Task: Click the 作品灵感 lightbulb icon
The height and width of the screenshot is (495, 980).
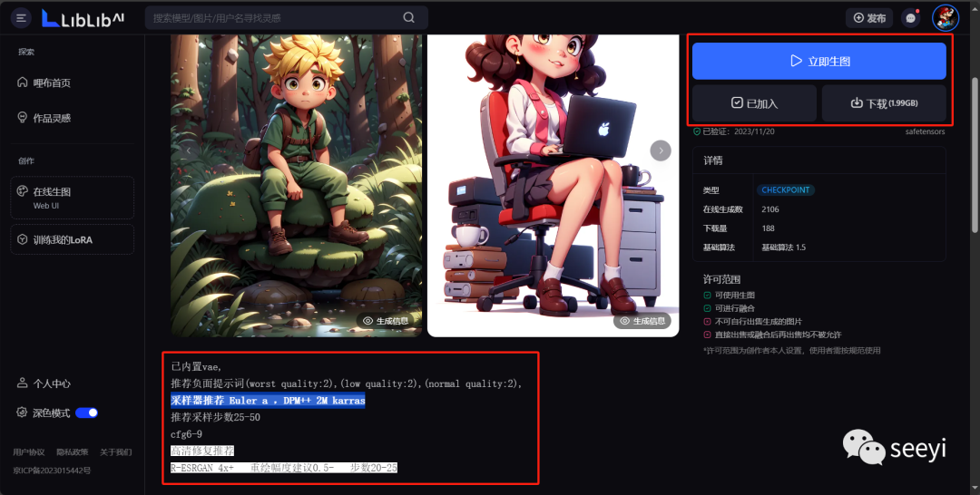Action: coord(22,117)
